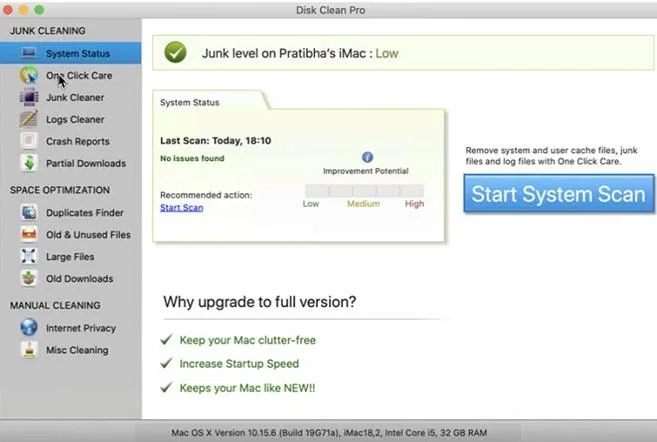This screenshot has width=657, height=442.
Task: Click the Old Downloads basket icon
Action: click(29, 278)
